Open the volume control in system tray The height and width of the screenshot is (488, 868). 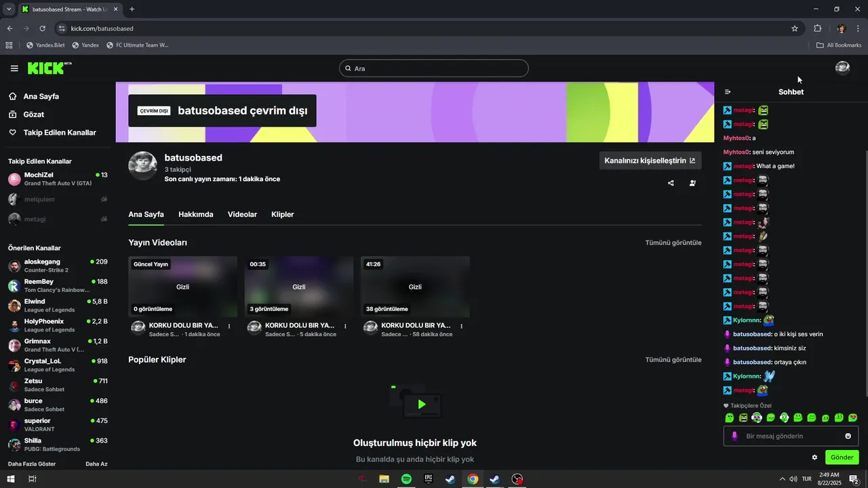pyautogui.click(x=793, y=479)
